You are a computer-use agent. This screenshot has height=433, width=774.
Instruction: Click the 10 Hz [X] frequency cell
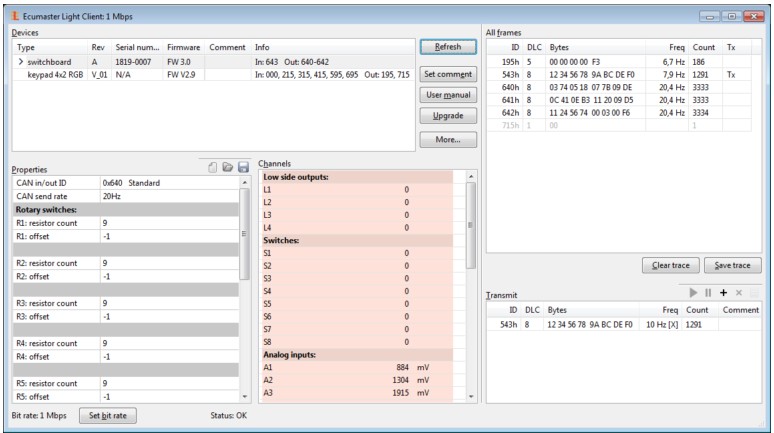662,324
